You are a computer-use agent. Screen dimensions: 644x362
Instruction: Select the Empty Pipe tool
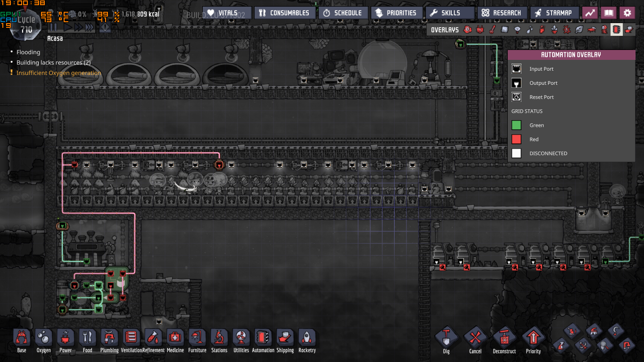click(x=627, y=346)
